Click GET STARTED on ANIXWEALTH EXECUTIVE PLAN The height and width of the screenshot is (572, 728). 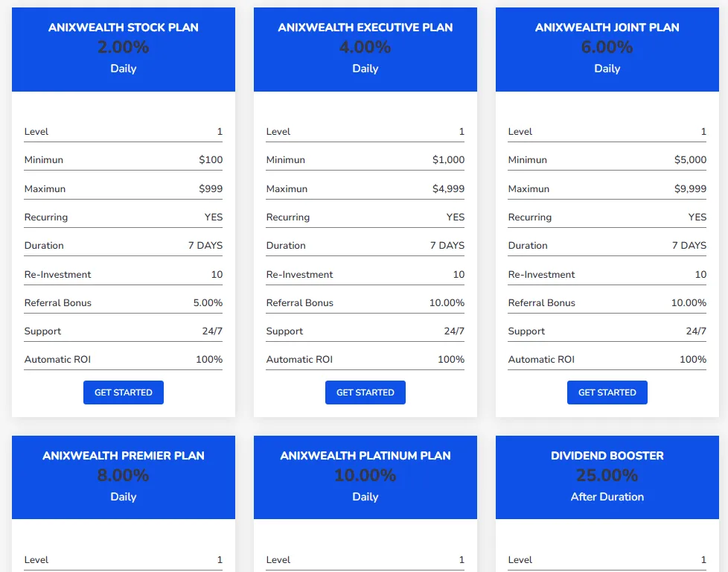[x=365, y=393]
